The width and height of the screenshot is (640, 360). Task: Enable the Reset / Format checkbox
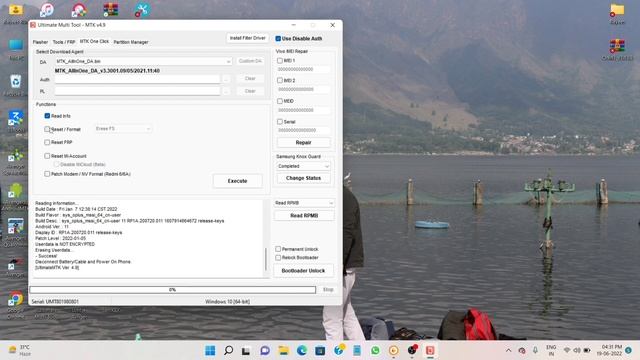(x=47, y=129)
